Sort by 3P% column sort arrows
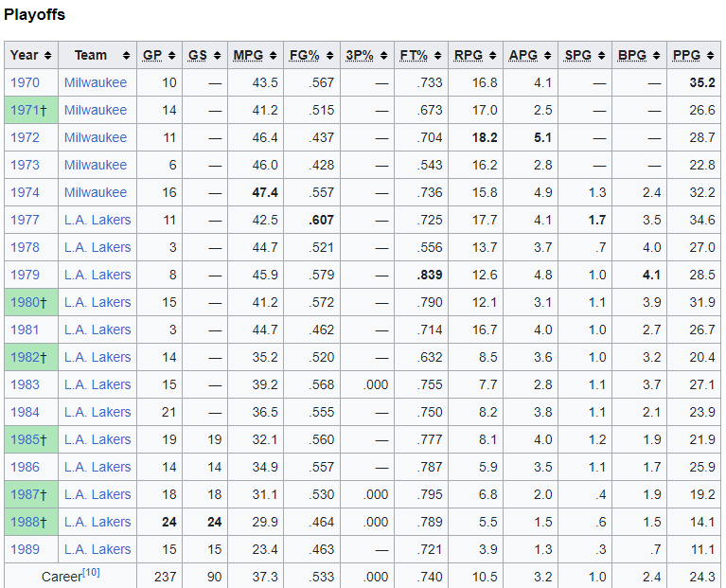The height and width of the screenshot is (588, 726). click(384, 56)
